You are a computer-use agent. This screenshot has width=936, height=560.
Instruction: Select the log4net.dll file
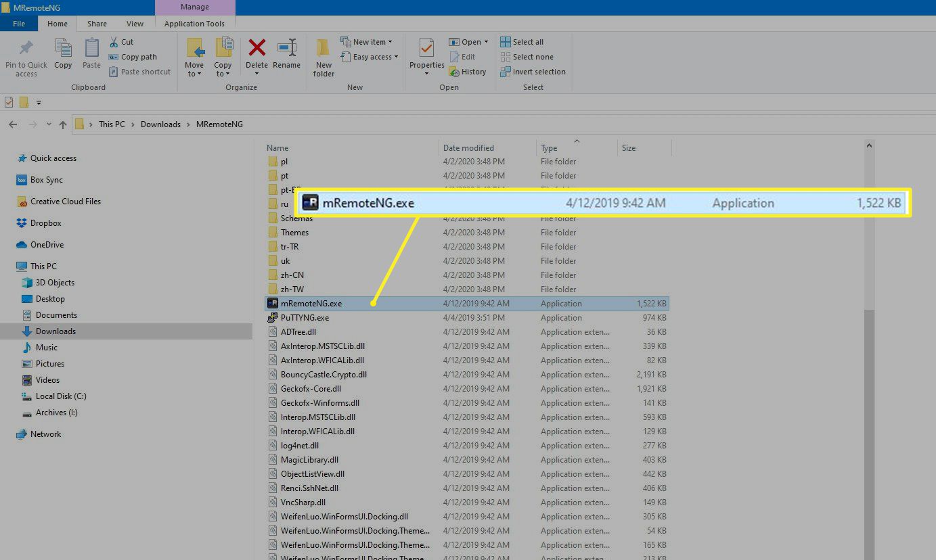pos(299,446)
